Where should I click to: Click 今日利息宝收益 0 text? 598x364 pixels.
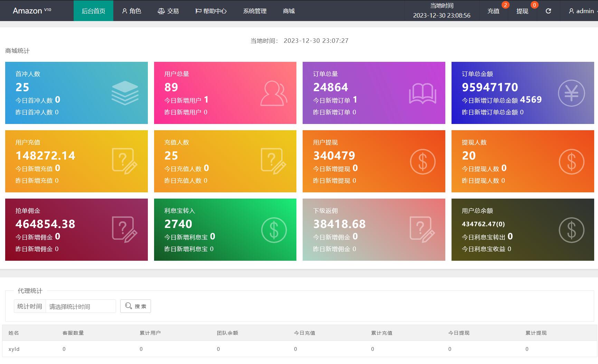pyautogui.click(x=486, y=249)
